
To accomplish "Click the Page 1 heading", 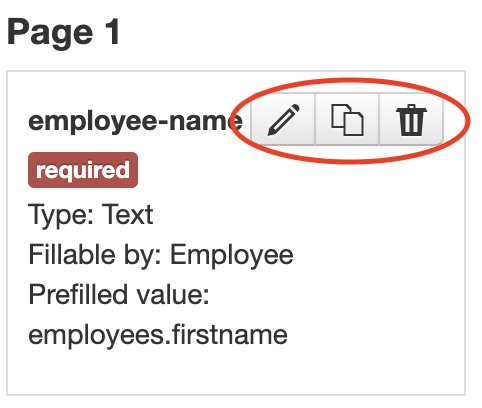I will pyautogui.click(x=63, y=33).
